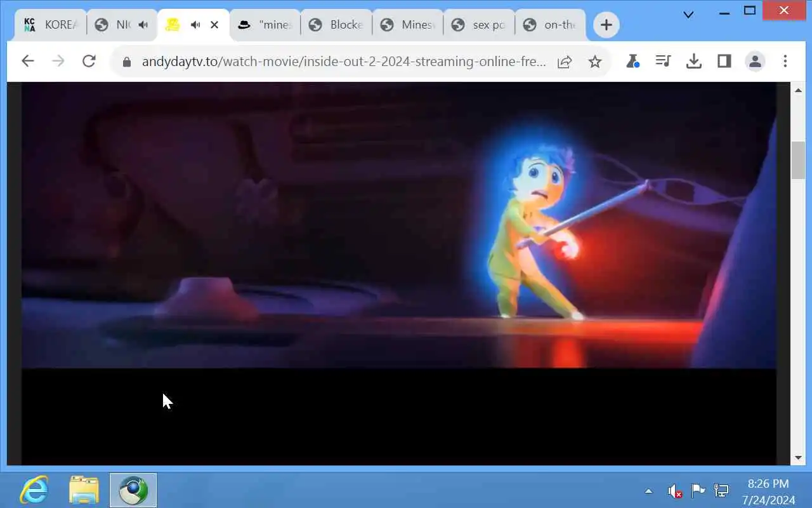Open Chrome three-dot menu
This screenshot has height=508, width=812.
[x=785, y=61]
